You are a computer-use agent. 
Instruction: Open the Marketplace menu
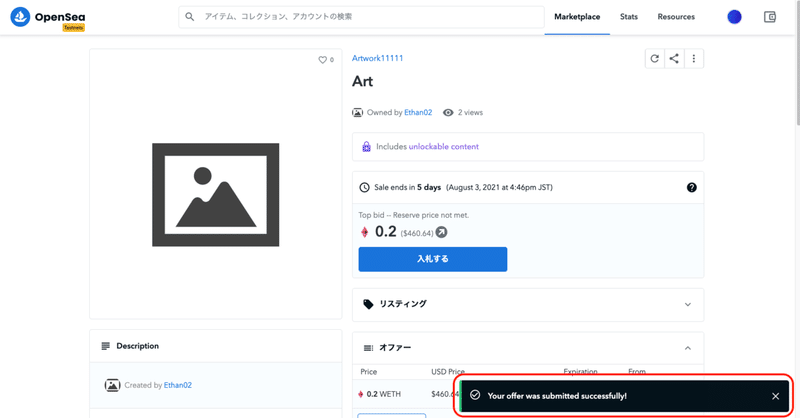tap(577, 17)
